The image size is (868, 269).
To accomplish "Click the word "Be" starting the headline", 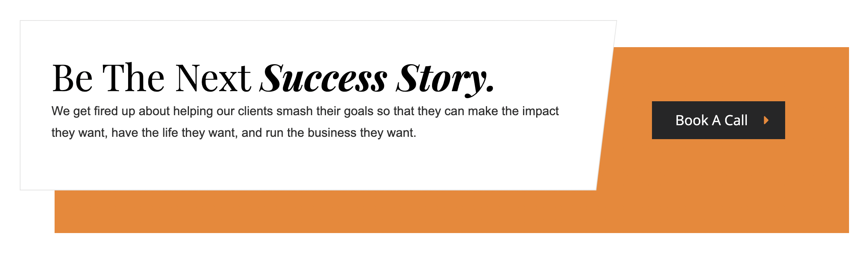I will click(x=72, y=78).
